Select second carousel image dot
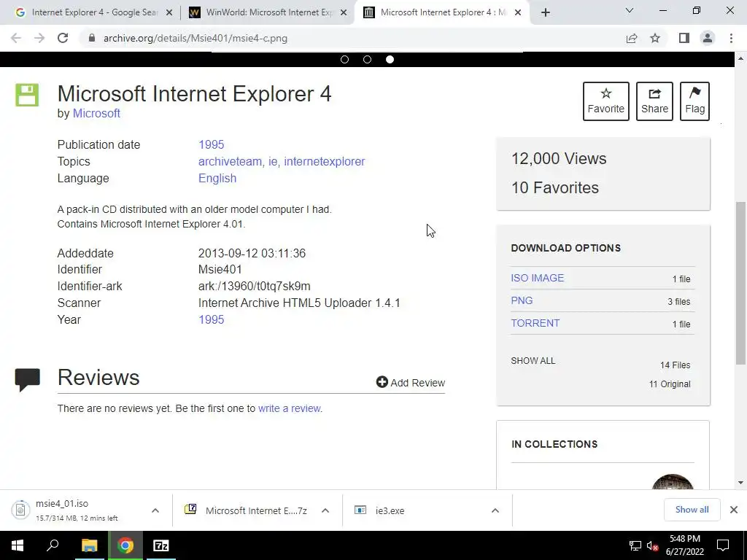 [368, 60]
